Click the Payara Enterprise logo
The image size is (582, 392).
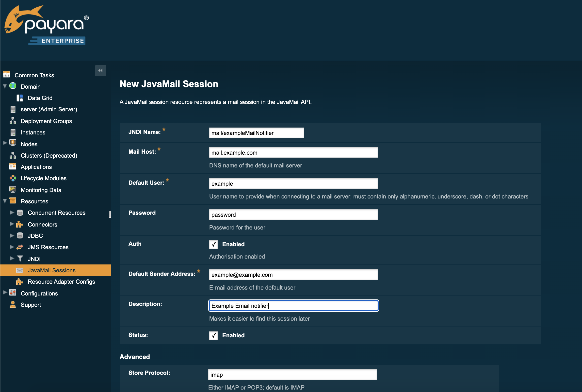pyautogui.click(x=47, y=25)
